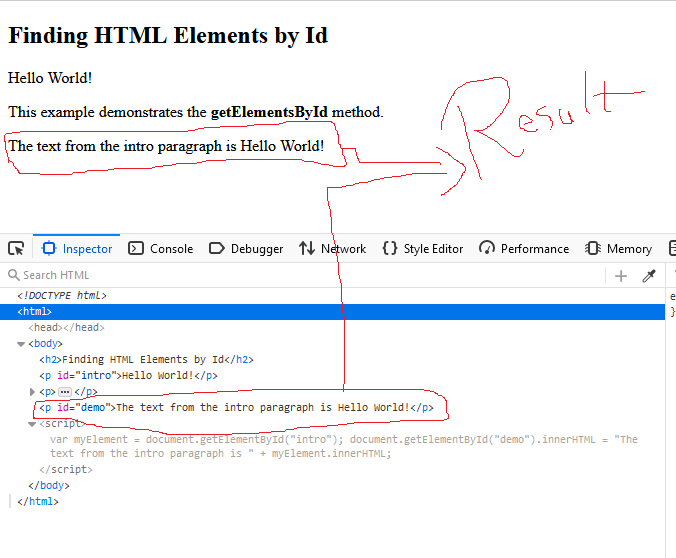Open the Inspector tab
676x558 pixels.
(76, 249)
